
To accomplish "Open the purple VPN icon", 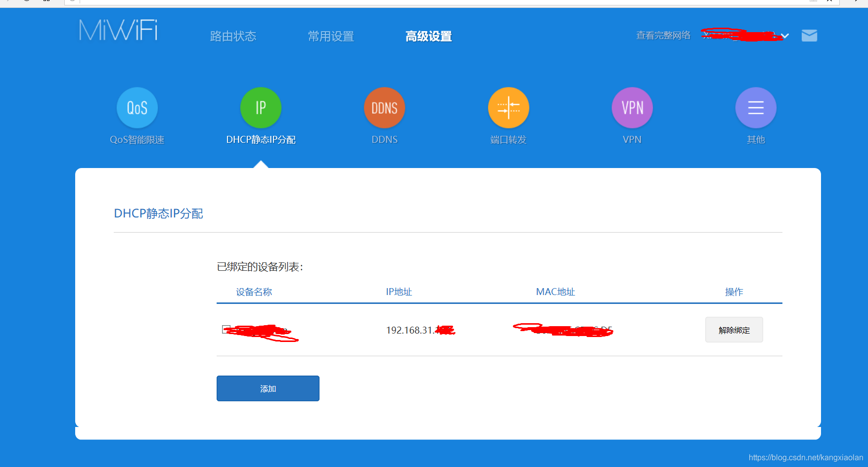I will pos(632,108).
